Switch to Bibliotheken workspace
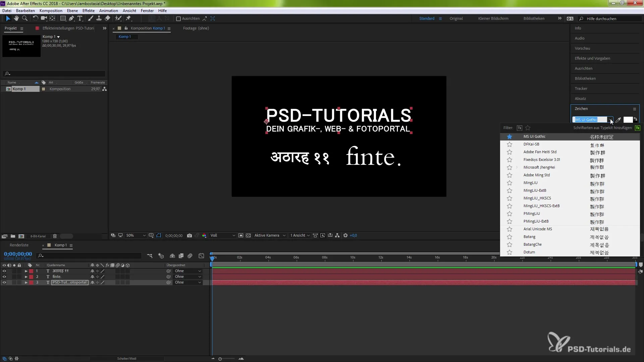 (534, 18)
